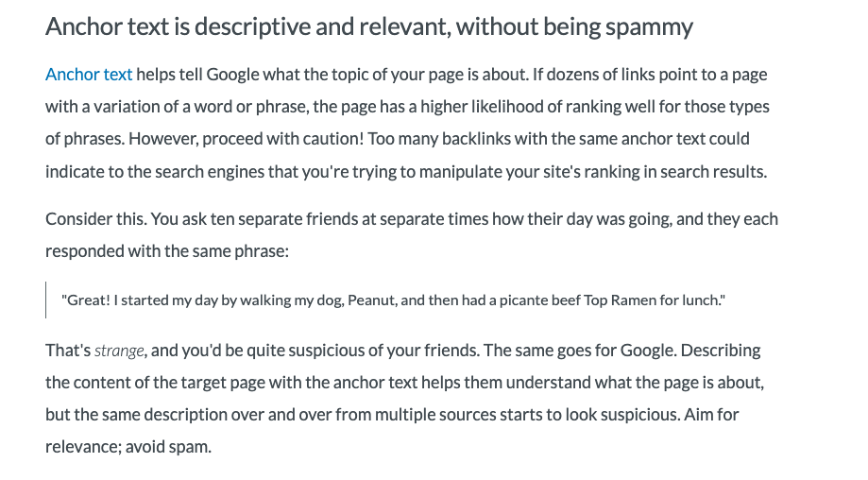Click the paragraph starting "Consider this."
The height and width of the screenshot is (480, 868).
click(x=411, y=220)
